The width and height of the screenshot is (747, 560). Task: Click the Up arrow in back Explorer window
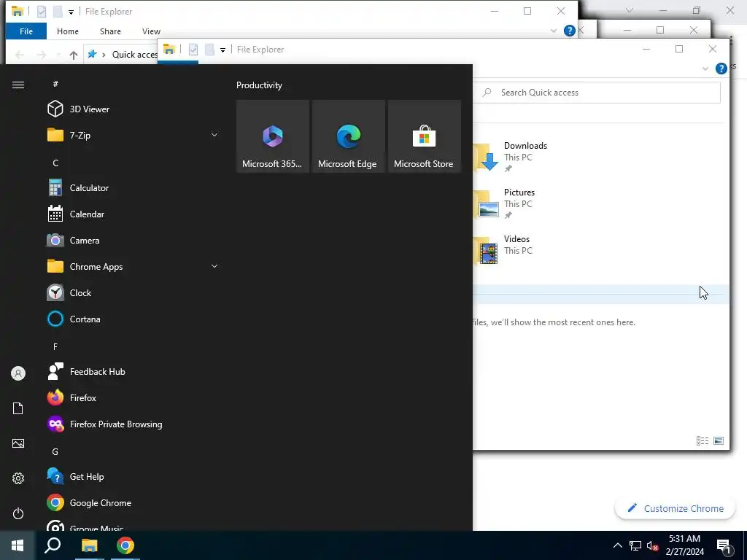pyautogui.click(x=74, y=55)
